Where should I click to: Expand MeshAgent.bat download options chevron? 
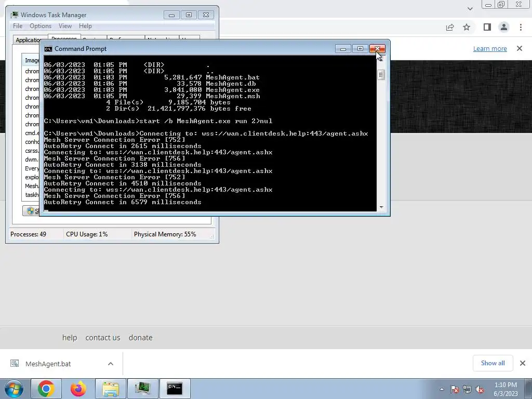pos(111,364)
